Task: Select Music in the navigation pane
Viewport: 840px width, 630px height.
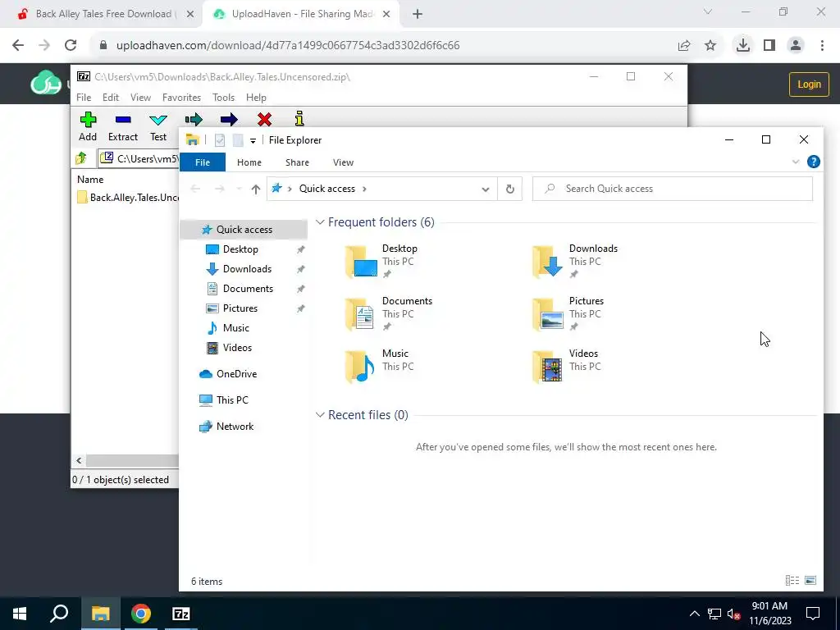Action: [x=235, y=328]
